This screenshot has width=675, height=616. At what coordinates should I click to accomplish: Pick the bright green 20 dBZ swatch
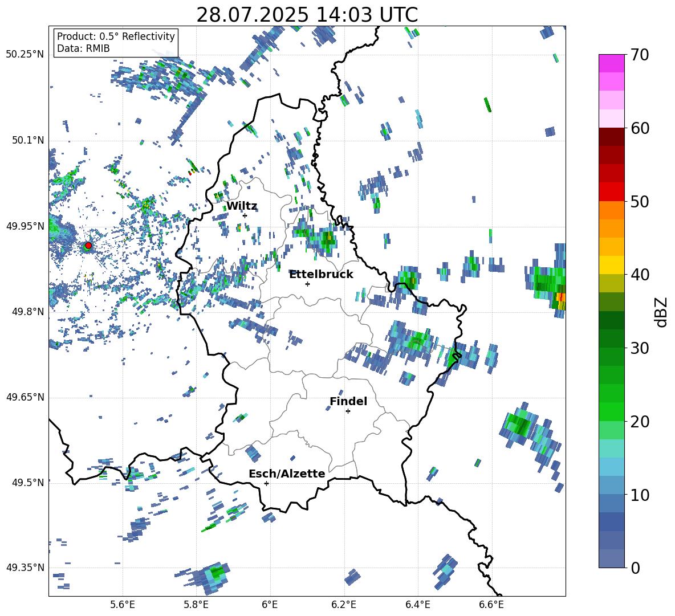pyautogui.click(x=611, y=411)
